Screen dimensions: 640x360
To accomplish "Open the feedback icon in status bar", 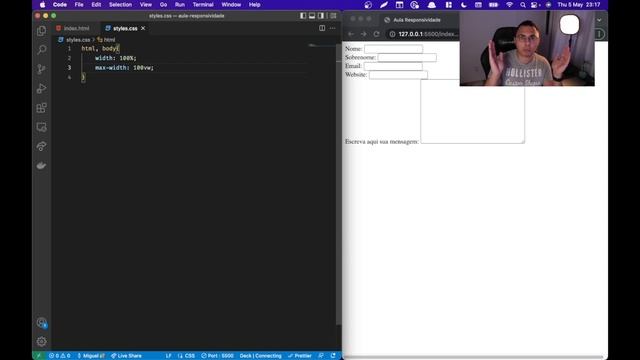I will (x=321, y=356).
